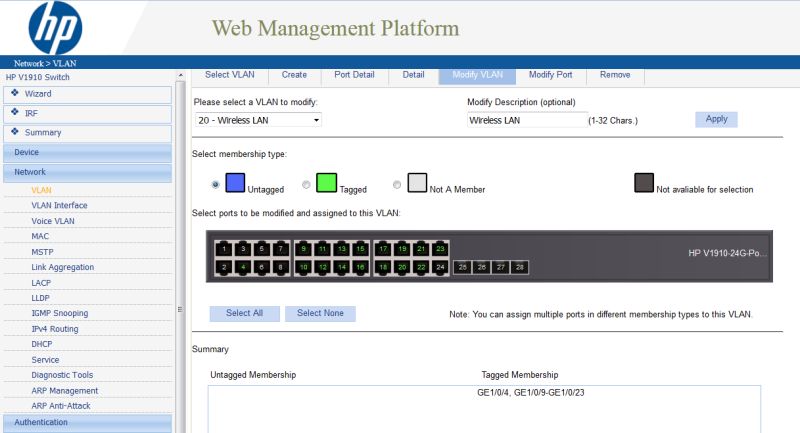800x433 pixels.
Task: Open the Create tab
Action: [x=294, y=74]
